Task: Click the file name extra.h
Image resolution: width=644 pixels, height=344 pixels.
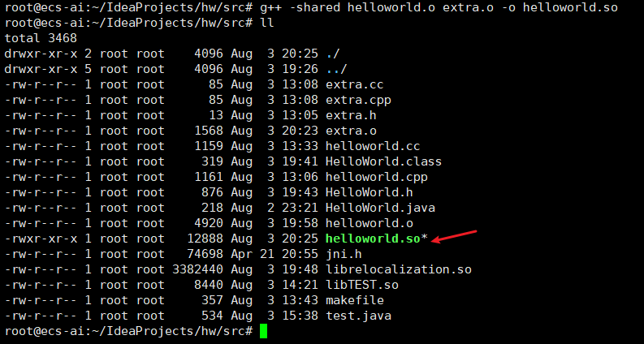Action: [x=351, y=115]
